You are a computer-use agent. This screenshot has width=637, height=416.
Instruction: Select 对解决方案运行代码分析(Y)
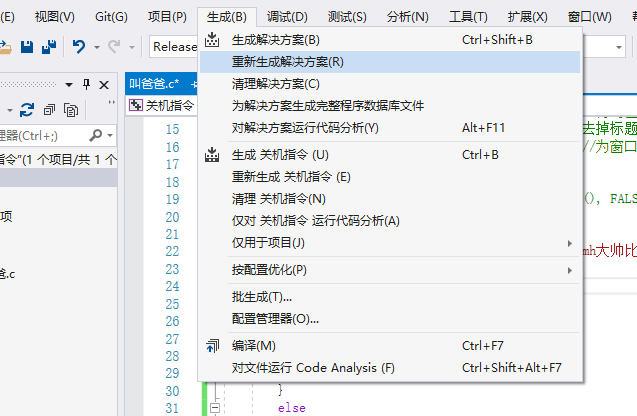(390, 128)
